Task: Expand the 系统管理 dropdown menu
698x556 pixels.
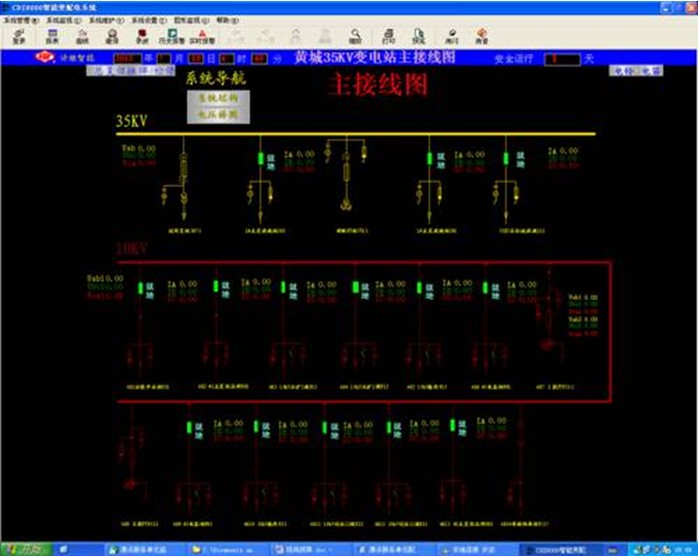Action: 21,20
